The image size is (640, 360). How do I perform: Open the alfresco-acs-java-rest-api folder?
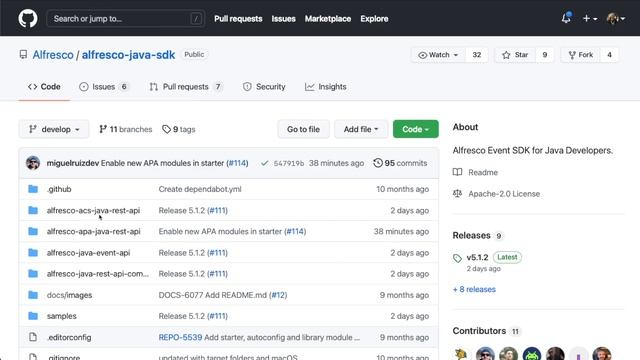coord(93,210)
